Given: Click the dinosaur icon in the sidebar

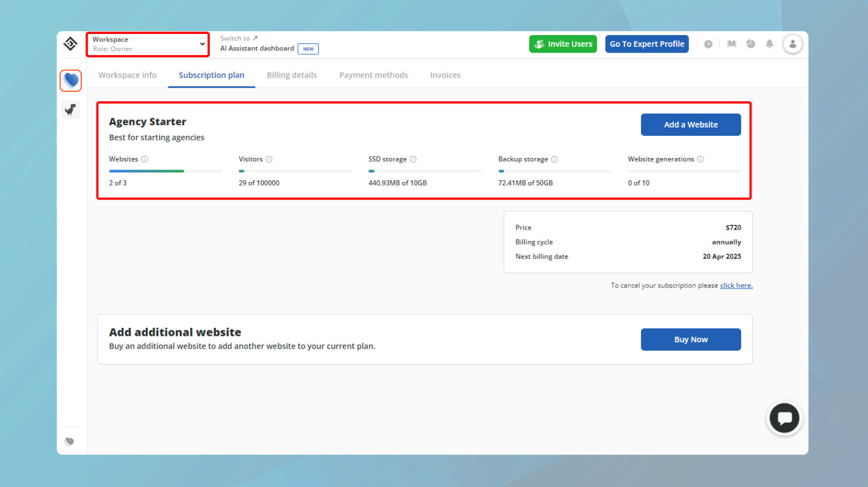Looking at the screenshot, I should 70,109.
